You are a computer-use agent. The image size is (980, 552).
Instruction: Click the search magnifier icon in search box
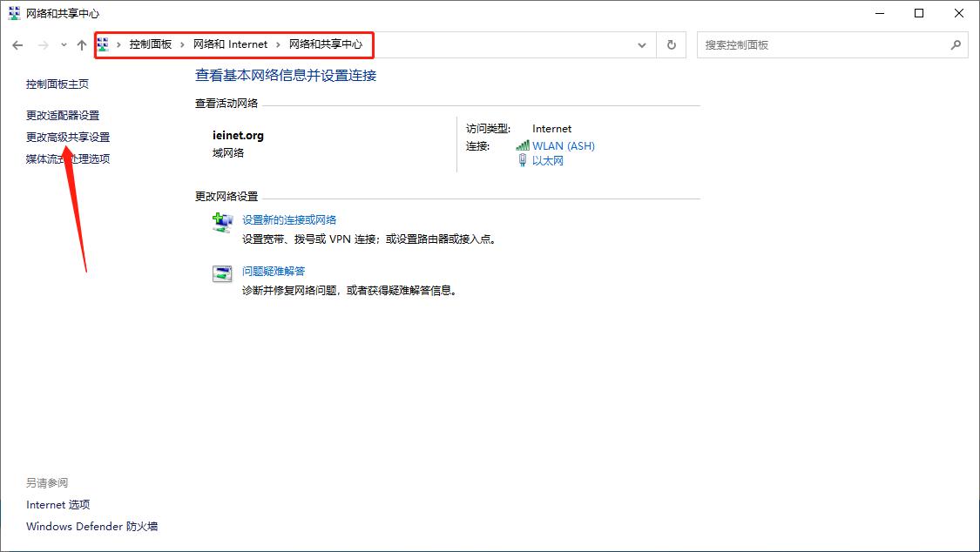(956, 44)
